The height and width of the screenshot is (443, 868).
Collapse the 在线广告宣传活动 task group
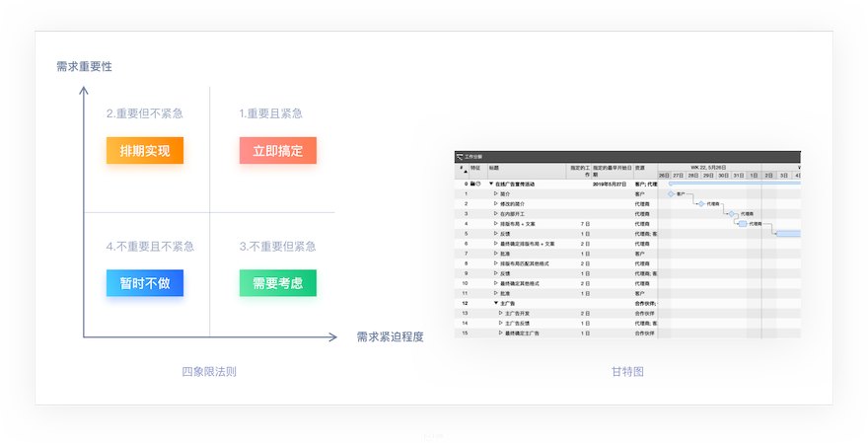pos(491,184)
